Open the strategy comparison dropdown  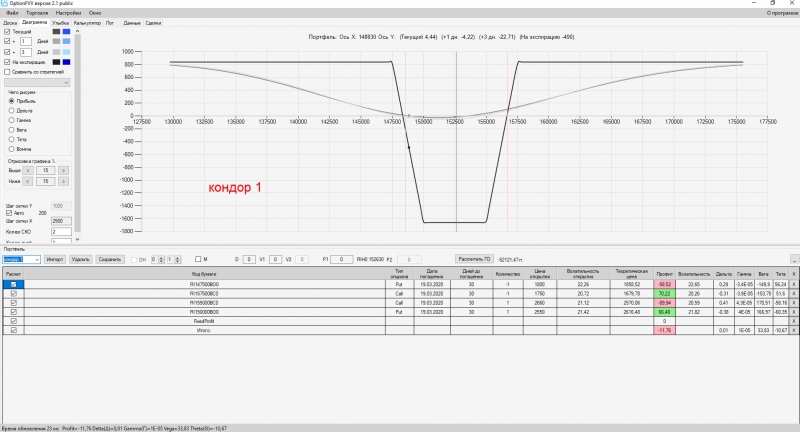point(37,83)
